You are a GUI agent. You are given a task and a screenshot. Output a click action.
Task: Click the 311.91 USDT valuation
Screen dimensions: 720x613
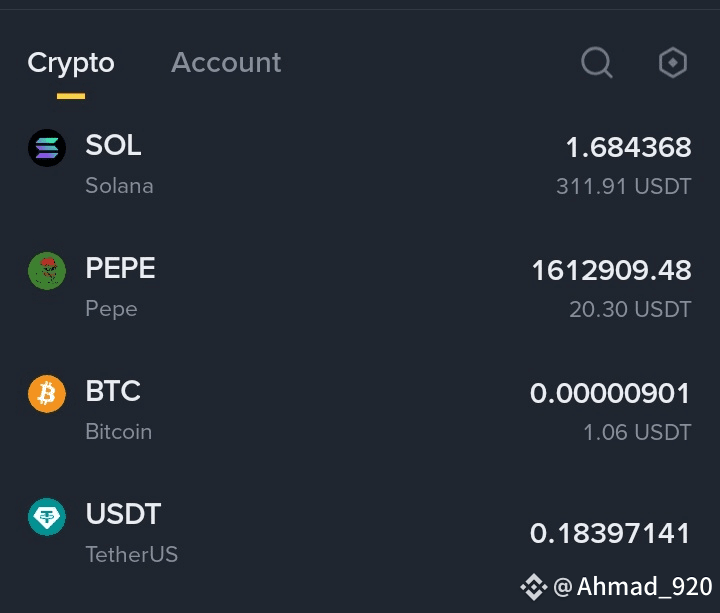pyautogui.click(x=624, y=186)
